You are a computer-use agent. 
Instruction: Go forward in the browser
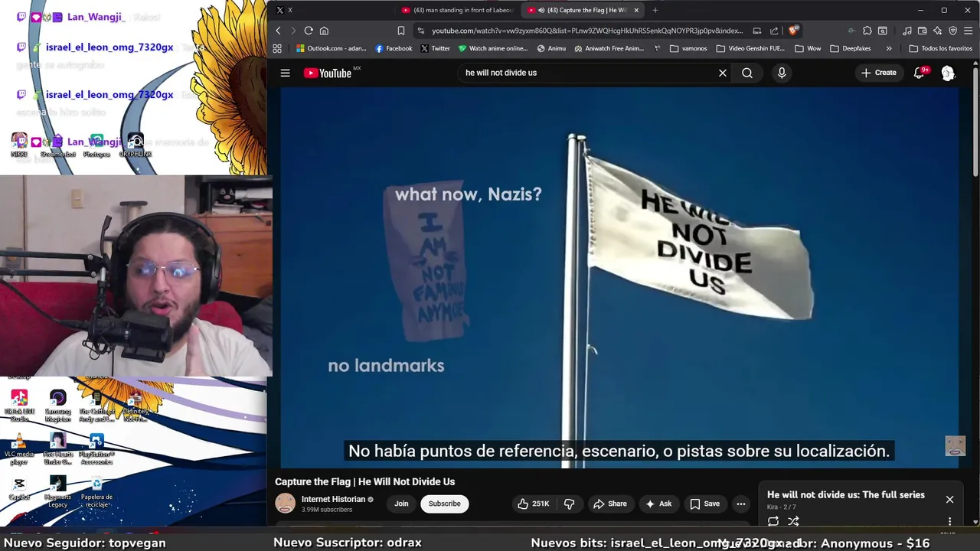click(292, 31)
